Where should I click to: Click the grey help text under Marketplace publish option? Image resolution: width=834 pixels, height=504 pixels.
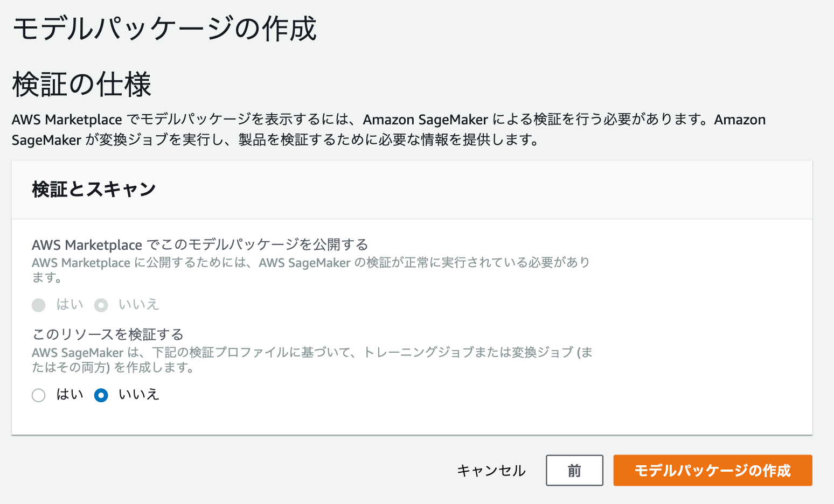pos(311,270)
